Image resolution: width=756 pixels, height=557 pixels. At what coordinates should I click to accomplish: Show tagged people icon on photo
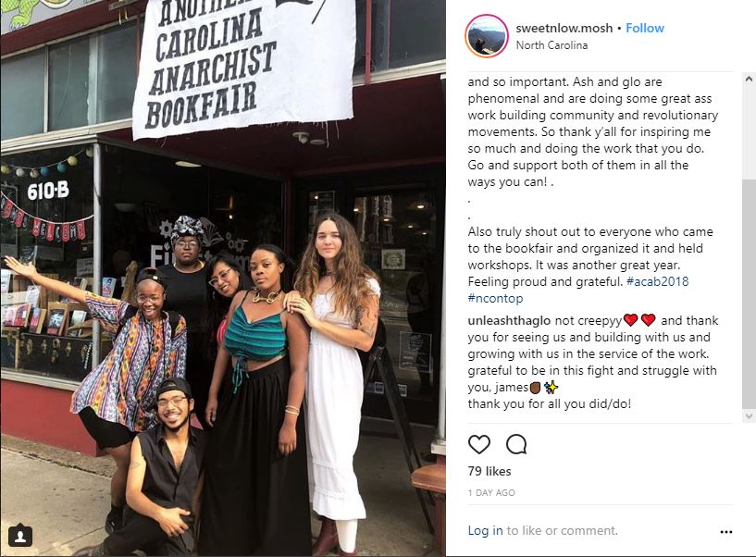click(x=20, y=537)
